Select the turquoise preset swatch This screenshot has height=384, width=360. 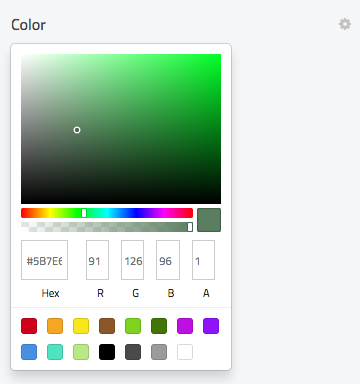pyautogui.click(x=55, y=352)
